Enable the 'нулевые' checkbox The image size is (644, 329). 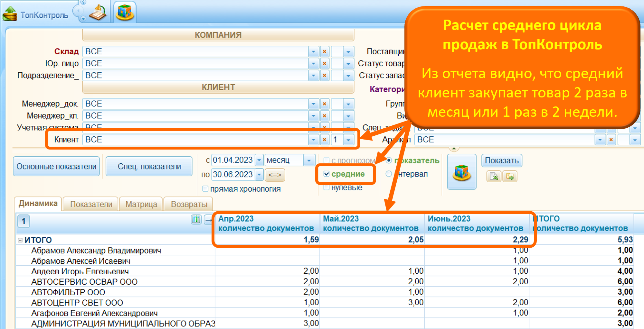tap(326, 187)
